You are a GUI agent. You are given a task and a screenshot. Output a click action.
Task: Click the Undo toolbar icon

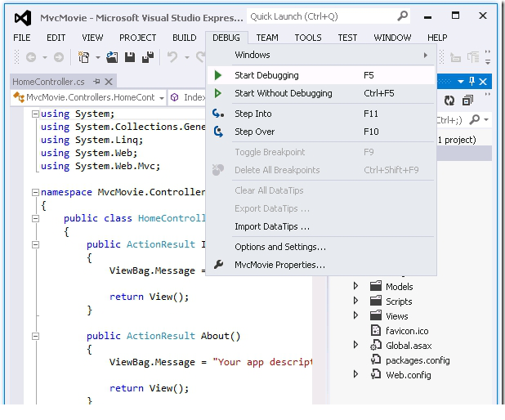pyautogui.click(x=172, y=57)
